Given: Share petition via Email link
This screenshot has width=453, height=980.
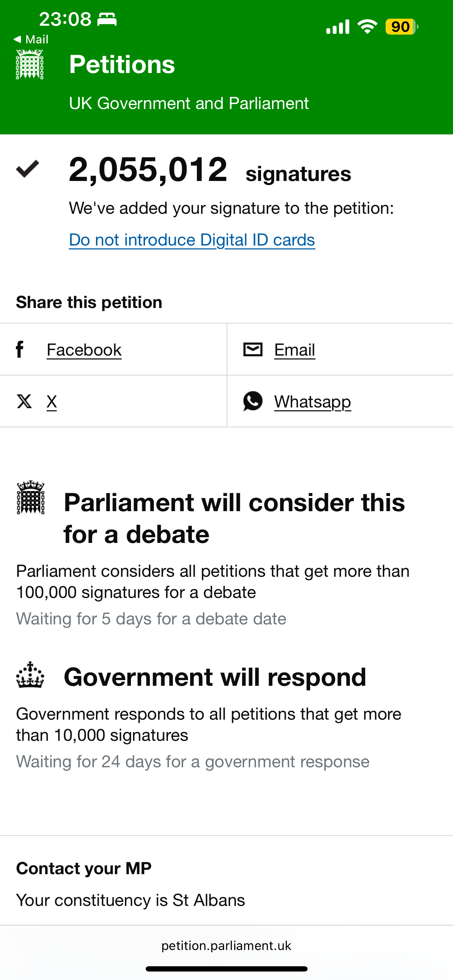Looking at the screenshot, I should pos(294,350).
